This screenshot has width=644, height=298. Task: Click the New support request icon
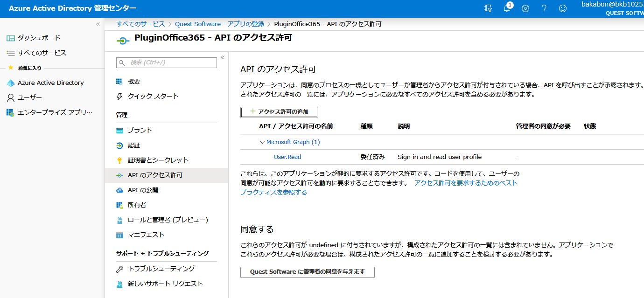(x=119, y=284)
